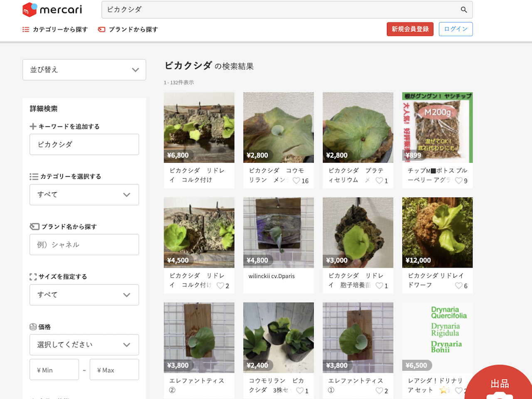
Task: Click the 出品 sell button
Action: [500, 383]
